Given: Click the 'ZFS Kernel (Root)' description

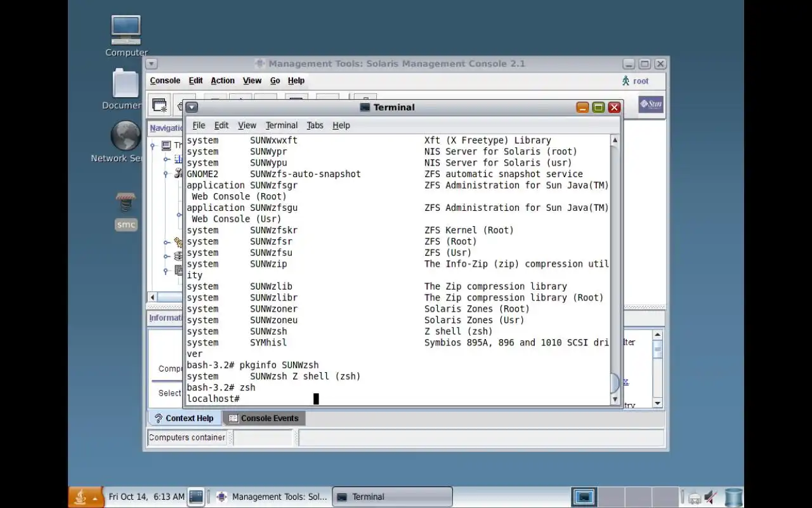Looking at the screenshot, I should tap(469, 231).
